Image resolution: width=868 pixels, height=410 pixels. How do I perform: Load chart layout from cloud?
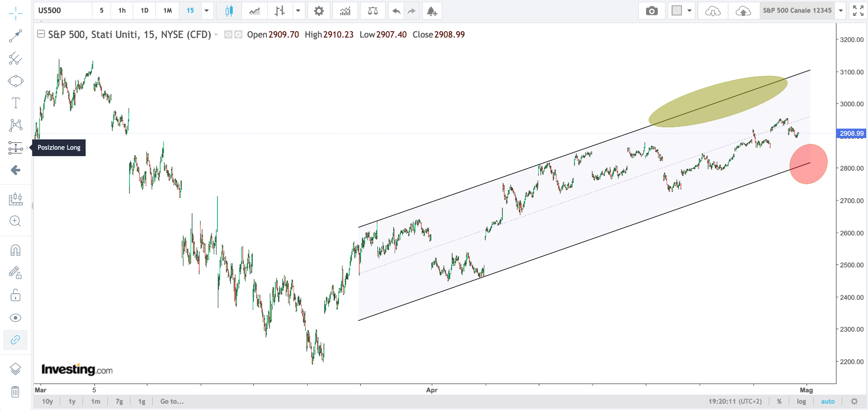[x=713, y=10]
